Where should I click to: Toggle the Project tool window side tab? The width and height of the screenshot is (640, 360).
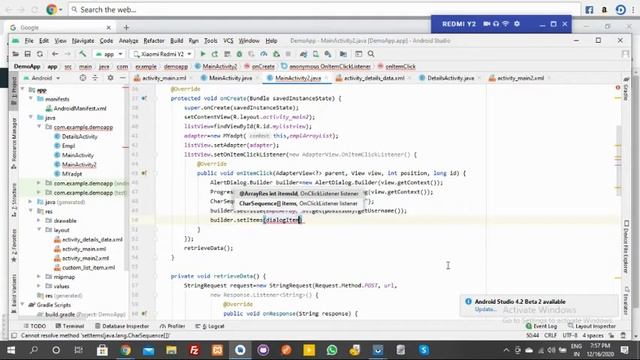tap(14, 91)
